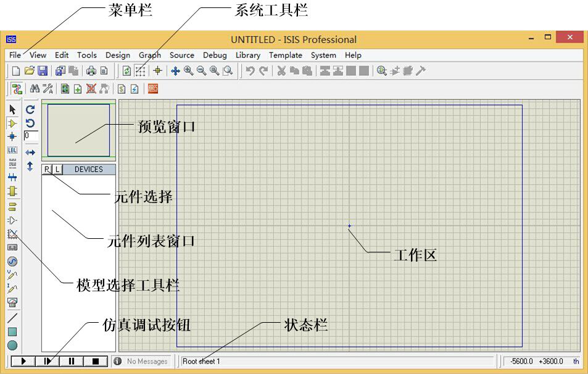
Task: Select the 2D box tool
Action: [12, 331]
